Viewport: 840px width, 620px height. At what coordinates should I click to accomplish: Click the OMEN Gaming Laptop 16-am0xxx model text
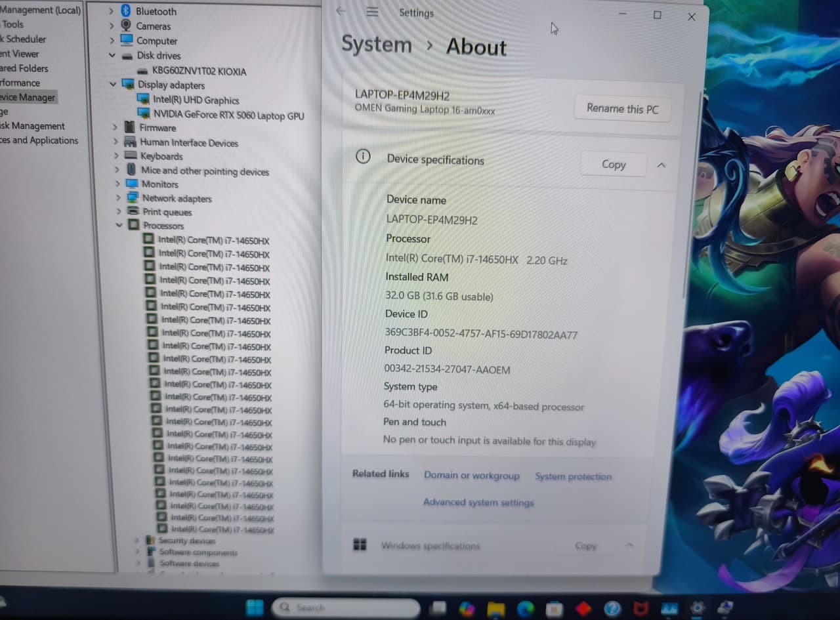(x=425, y=110)
